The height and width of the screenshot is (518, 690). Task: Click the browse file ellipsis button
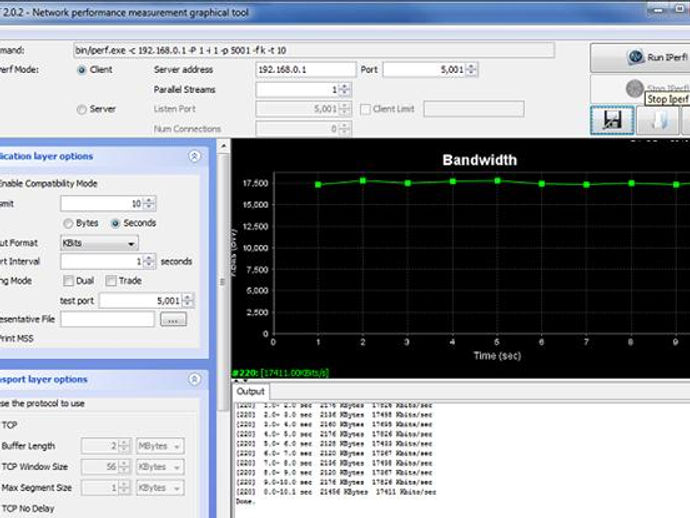pos(173,319)
